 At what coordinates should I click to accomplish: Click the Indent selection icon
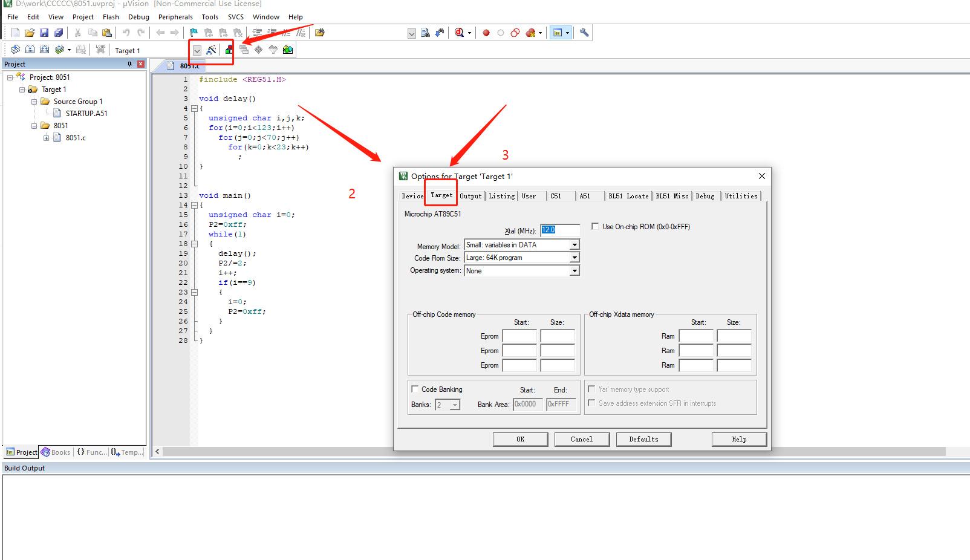(257, 33)
